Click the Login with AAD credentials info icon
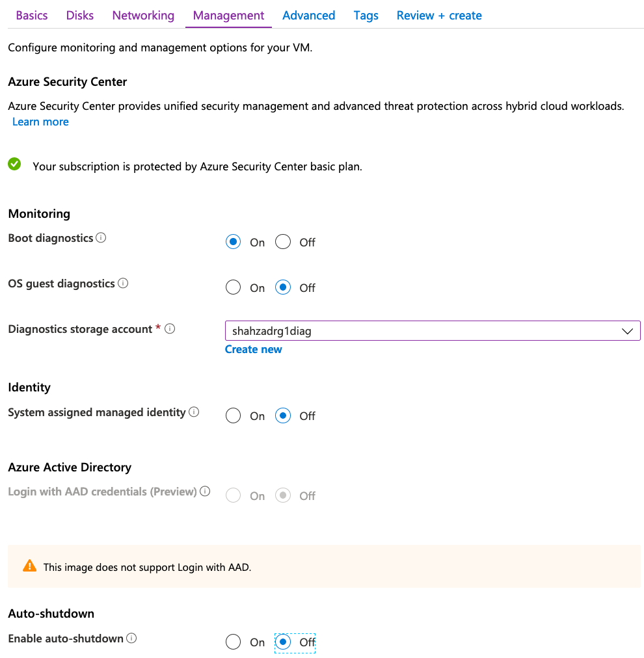 coord(206,492)
